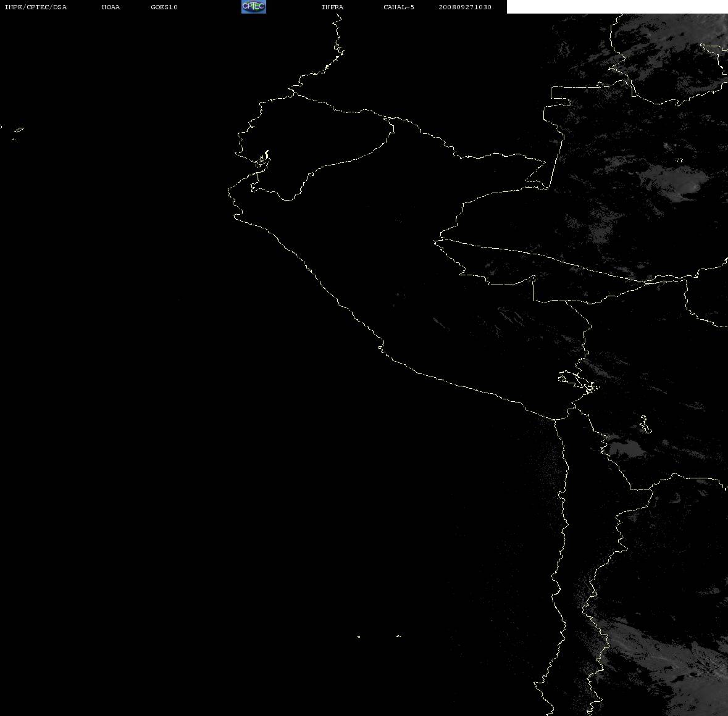
Task: Click the GOES10 satellite label
Action: click(x=164, y=7)
